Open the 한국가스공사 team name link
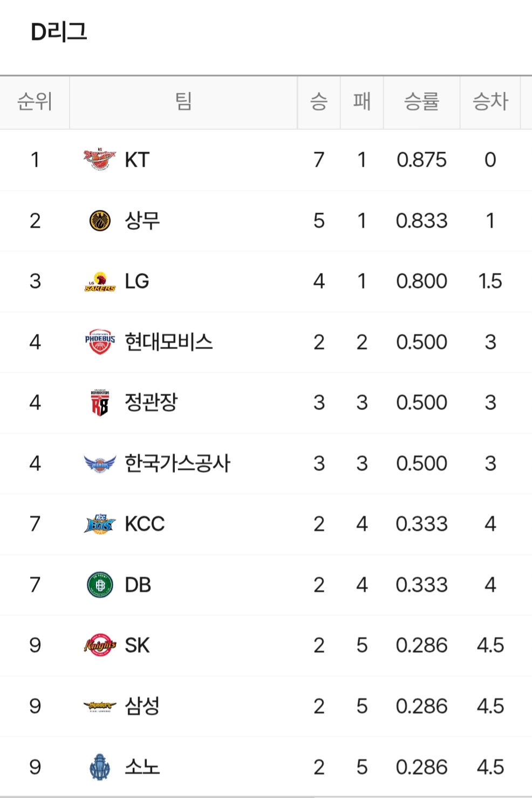This screenshot has height=798, width=532. pyautogui.click(x=178, y=463)
